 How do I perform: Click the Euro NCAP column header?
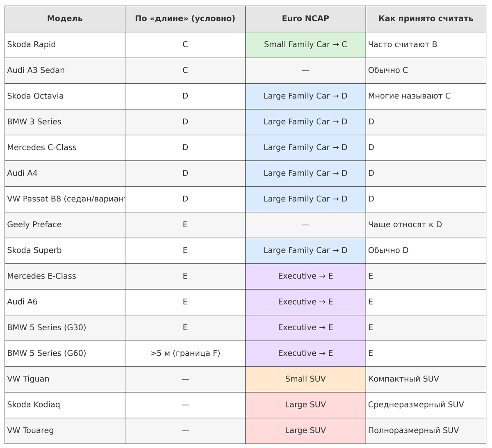coord(305,18)
